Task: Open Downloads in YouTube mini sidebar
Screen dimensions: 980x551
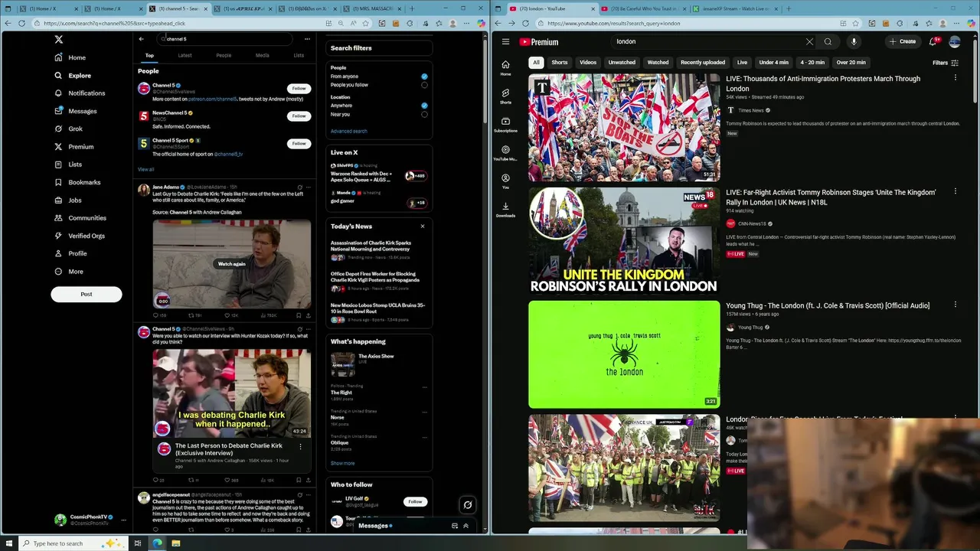Action: pyautogui.click(x=505, y=209)
